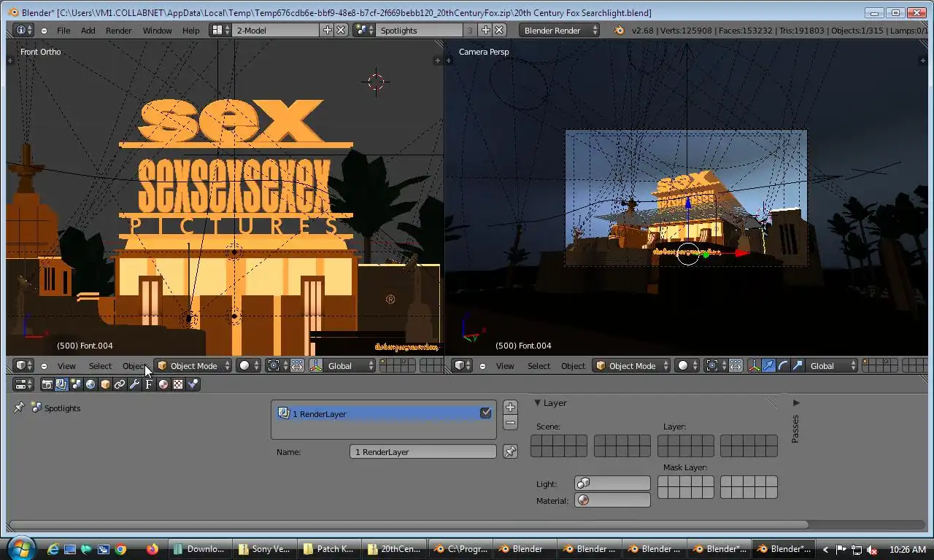Open Info editor type selector button

(23, 30)
